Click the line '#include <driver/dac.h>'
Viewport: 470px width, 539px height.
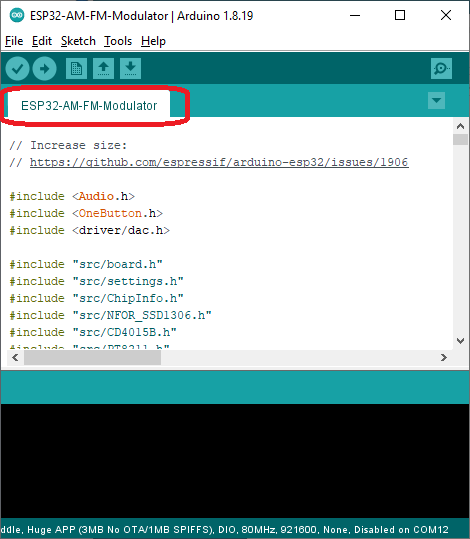[x=89, y=230]
